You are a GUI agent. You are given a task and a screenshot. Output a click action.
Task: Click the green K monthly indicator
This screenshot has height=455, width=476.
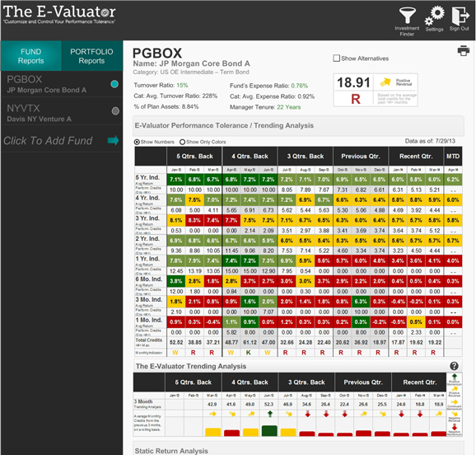249,353
